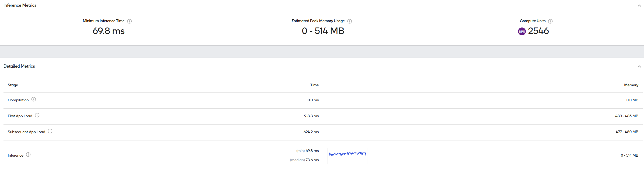The image size is (644, 172).
Task: Click the Inference row label
Action: pyautogui.click(x=16, y=155)
